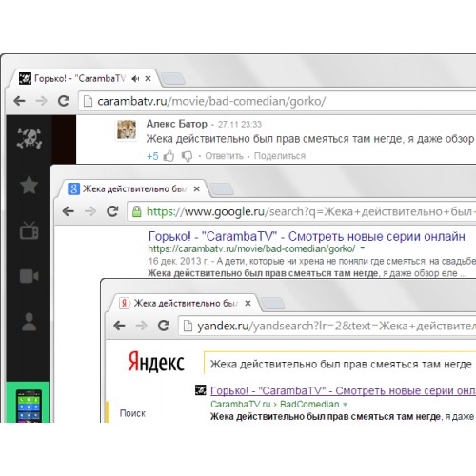Click the +5 comment rating

click(152, 156)
